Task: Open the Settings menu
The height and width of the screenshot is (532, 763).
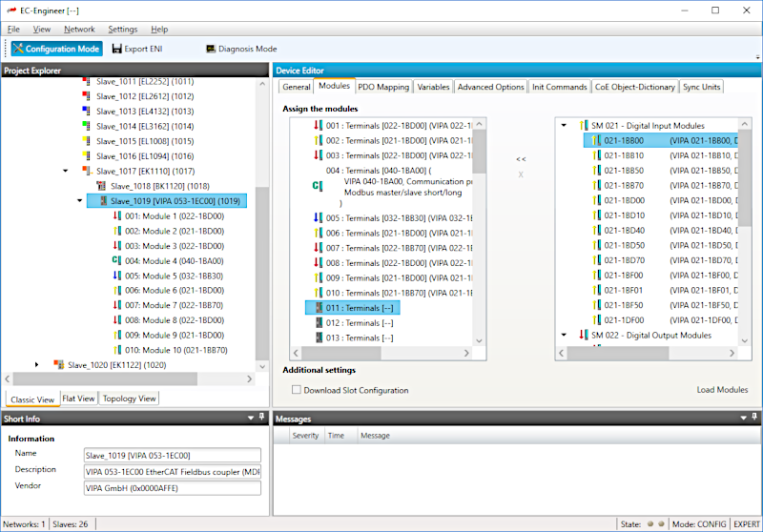Action: (123, 30)
